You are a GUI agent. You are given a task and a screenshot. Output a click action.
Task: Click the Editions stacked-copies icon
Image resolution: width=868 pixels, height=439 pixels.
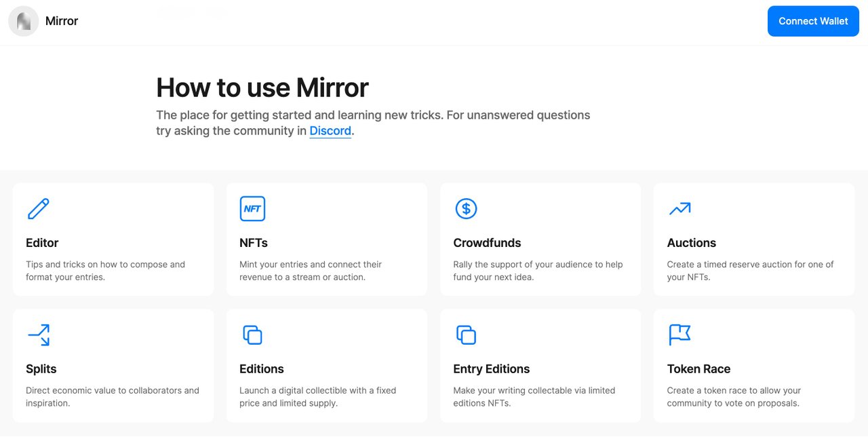pos(252,335)
